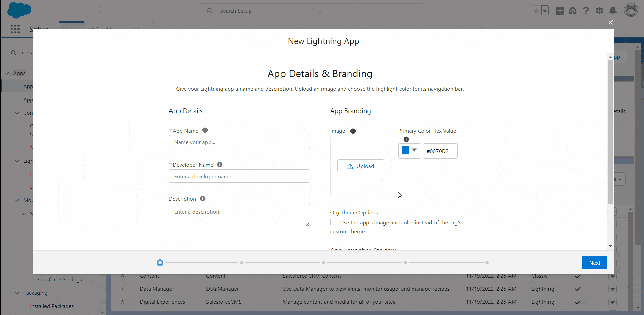
Task: Click the resize handle of Description box
Action: (307, 225)
